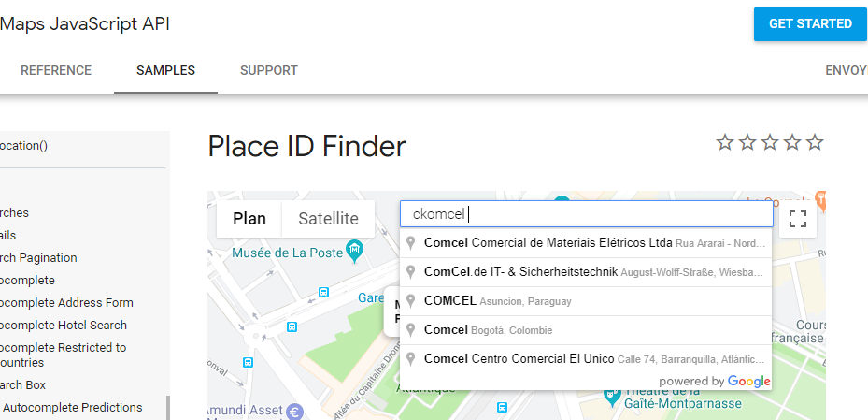Open the REFERENCE tab
The width and height of the screenshot is (868, 420).
[x=56, y=71]
